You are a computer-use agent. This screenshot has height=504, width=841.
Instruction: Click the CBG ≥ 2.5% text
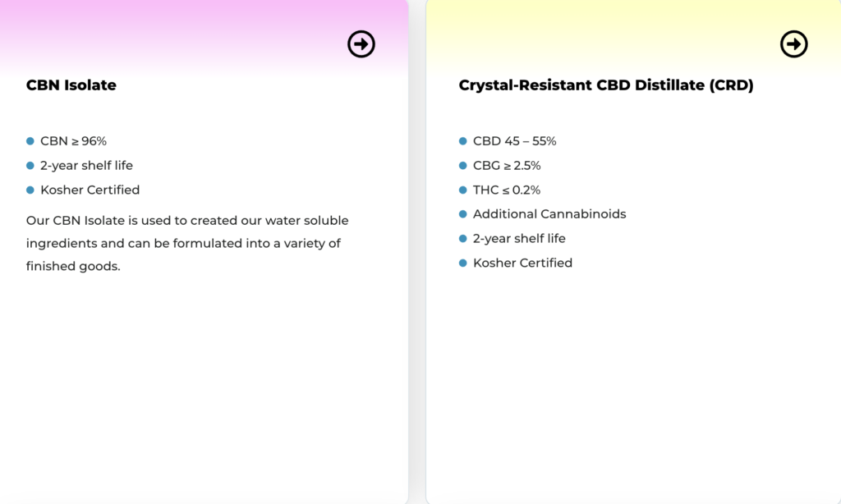pos(507,165)
